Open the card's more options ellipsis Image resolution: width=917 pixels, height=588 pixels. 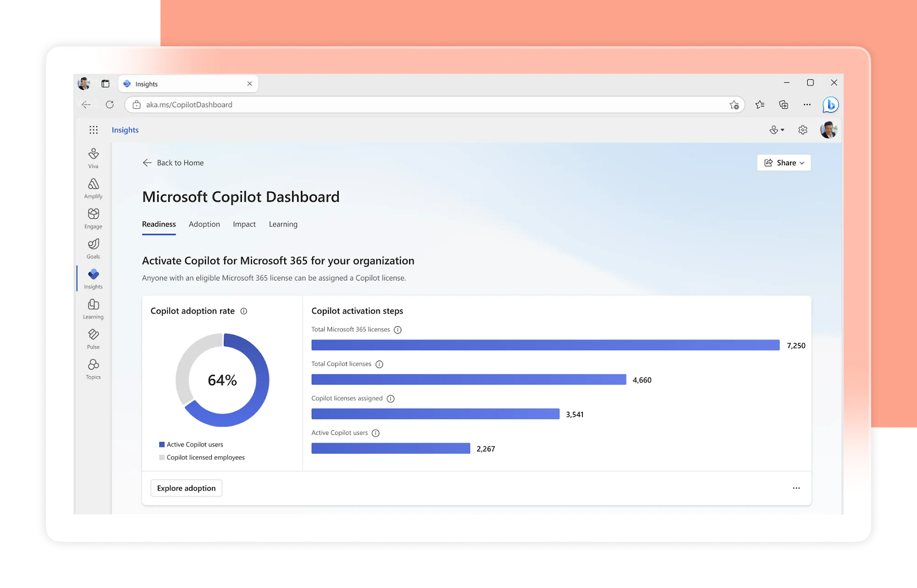tap(796, 488)
